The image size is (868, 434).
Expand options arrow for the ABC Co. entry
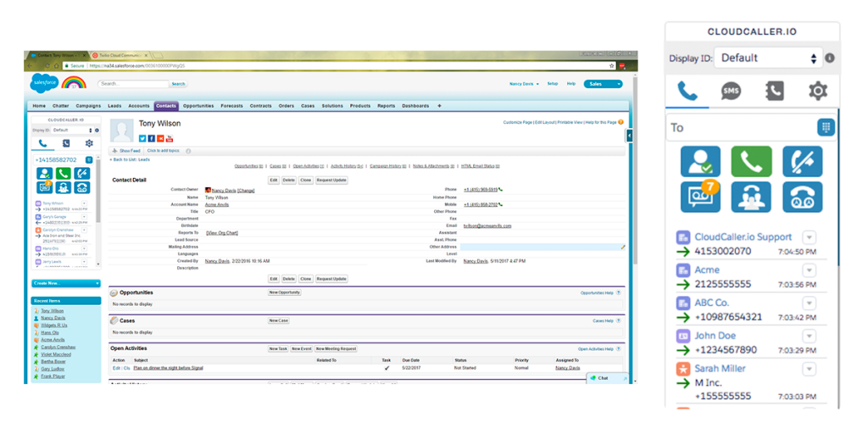810,303
